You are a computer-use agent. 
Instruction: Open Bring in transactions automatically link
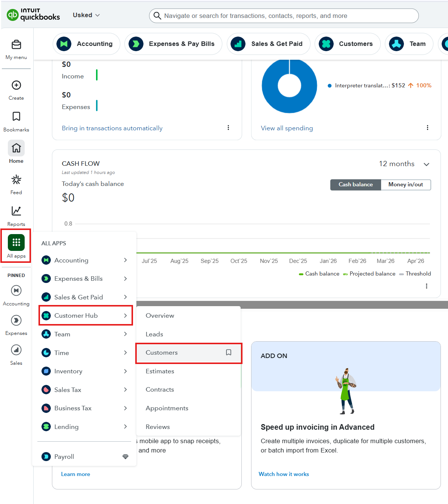(x=112, y=128)
